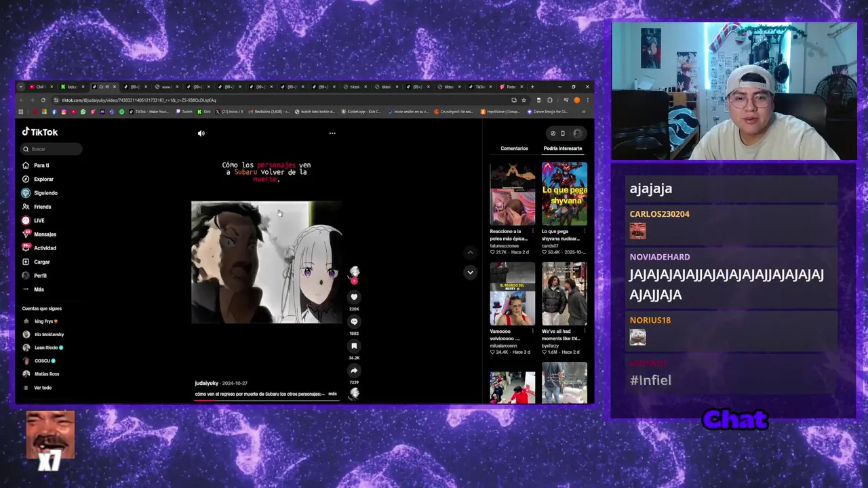The image size is (868, 488).
Task: Click the TikTok logo
Action: click(40, 132)
